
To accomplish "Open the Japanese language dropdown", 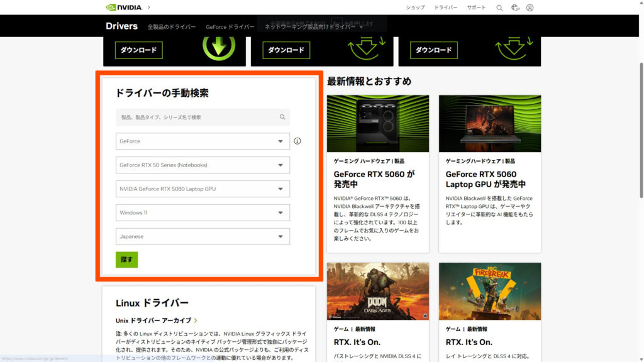I will 203,236.
